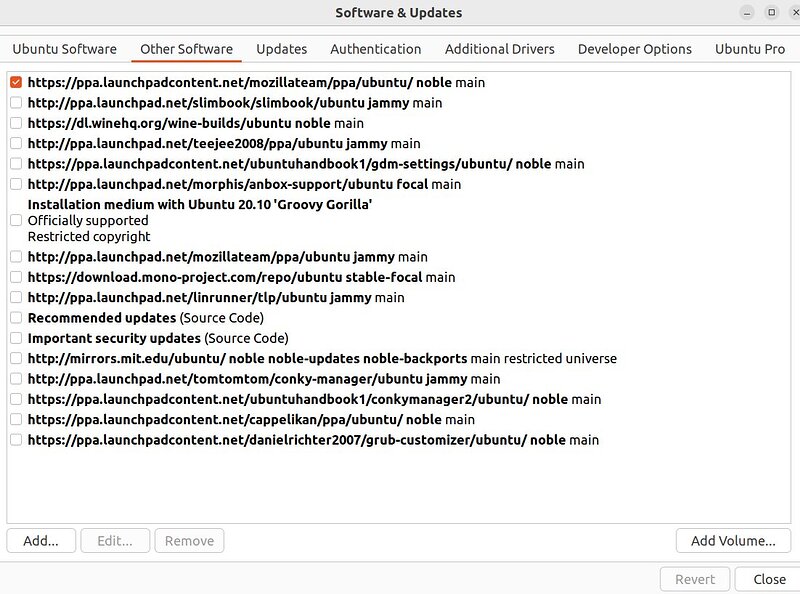Click the Edit... button

tap(115, 541)
